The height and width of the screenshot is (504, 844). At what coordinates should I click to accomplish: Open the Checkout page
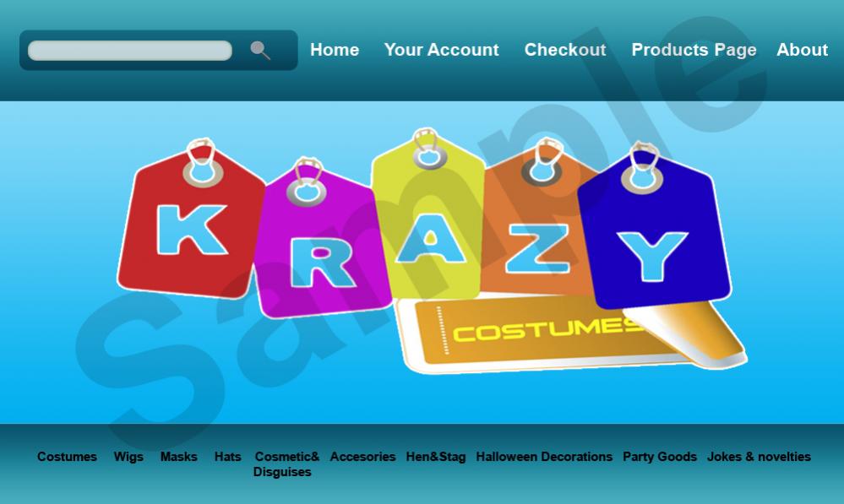tap(565, 50)
